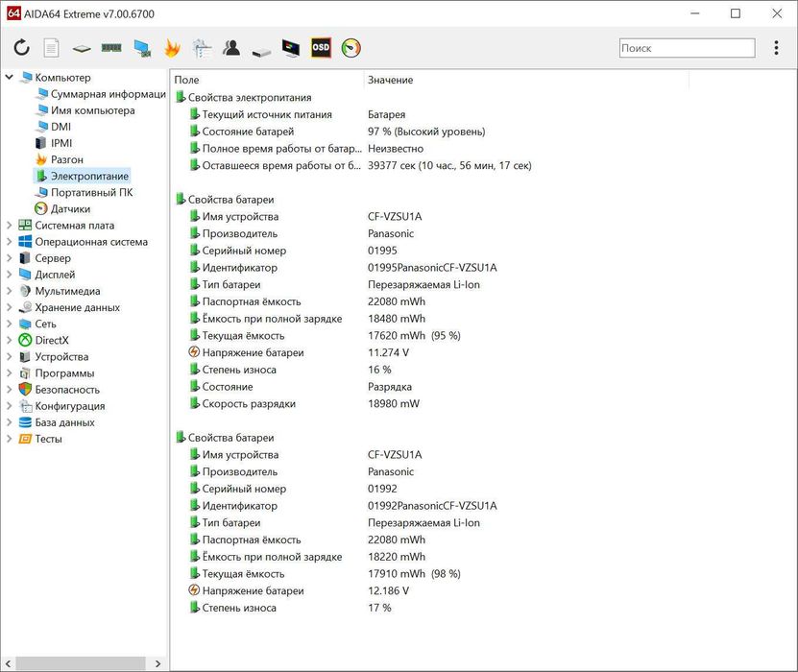
Task: Click the Системная плата board icon
Action: tap(25, 225)
